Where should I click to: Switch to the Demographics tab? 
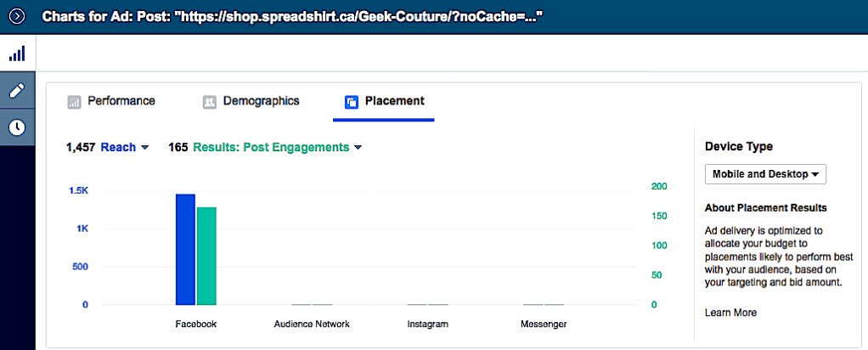[261, 101]
